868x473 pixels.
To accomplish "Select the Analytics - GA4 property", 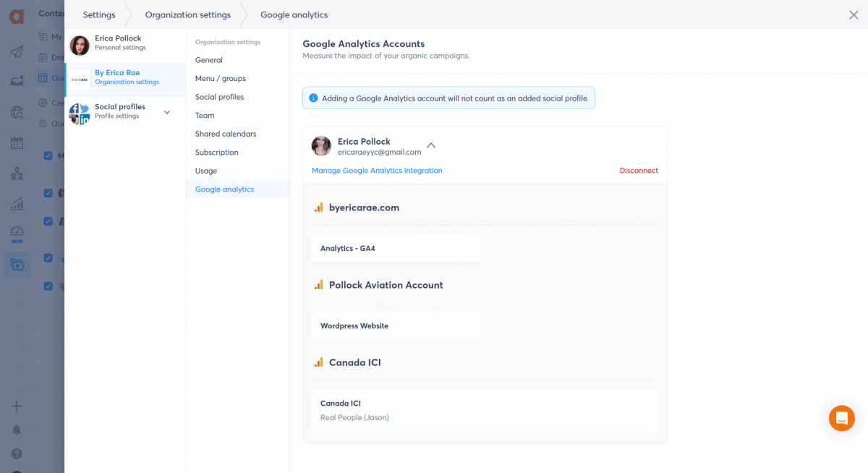I will 396,248.
